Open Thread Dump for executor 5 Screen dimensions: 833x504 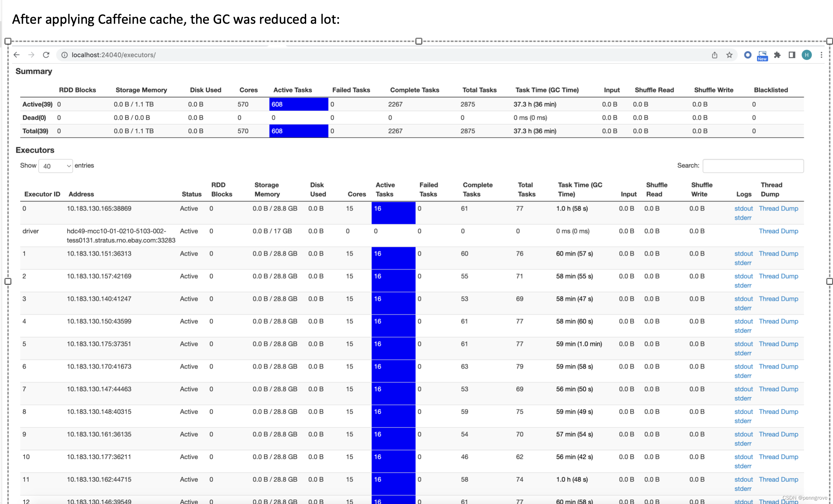(778, 344)
